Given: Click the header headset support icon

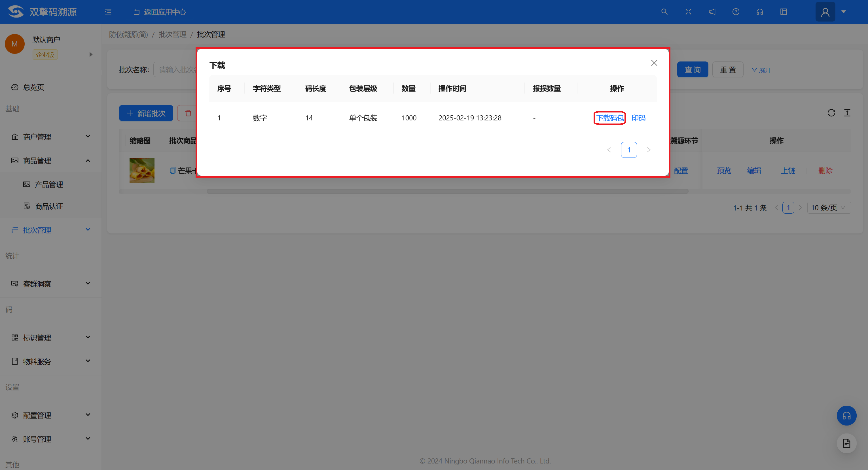Looking at the screenshot, I should [759, 12].
